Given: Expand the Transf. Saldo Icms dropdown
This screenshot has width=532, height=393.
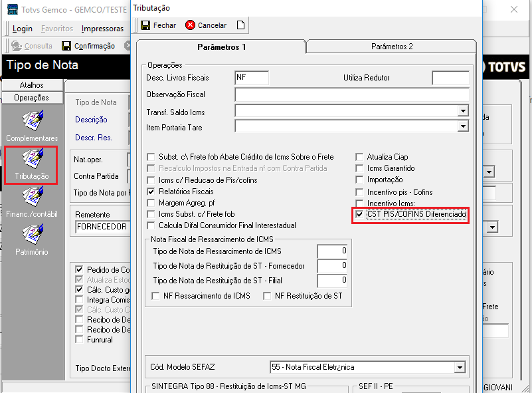Looking at the screenshot, I should click(x=463, y=111).
